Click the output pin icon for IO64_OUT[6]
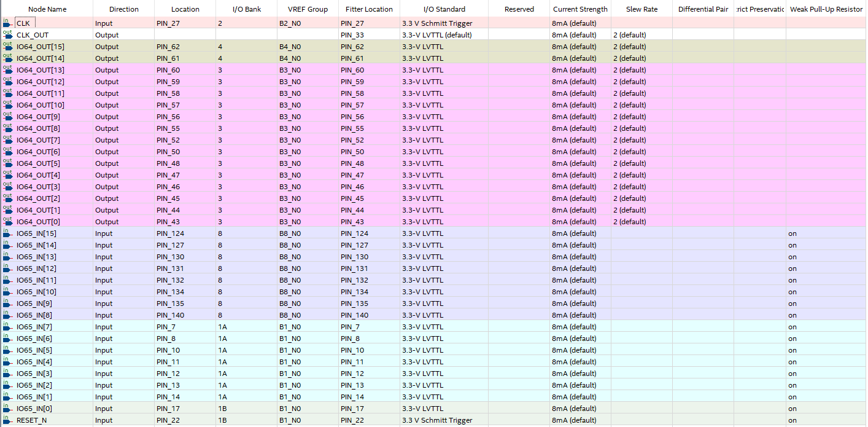Screen dimensions: 868x427 pyautogui.click(x=7, y=151)
